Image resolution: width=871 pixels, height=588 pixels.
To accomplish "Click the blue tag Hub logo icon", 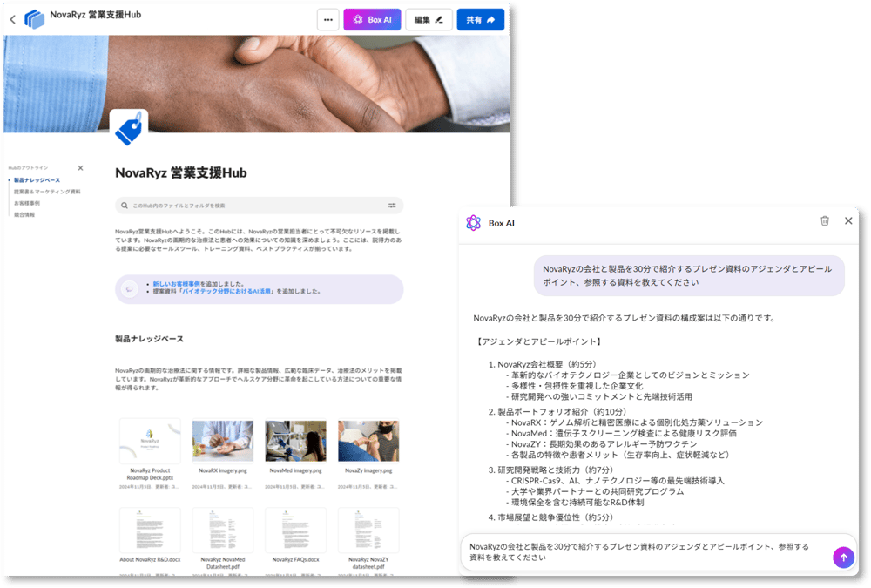I will click(x=129, y=129).
